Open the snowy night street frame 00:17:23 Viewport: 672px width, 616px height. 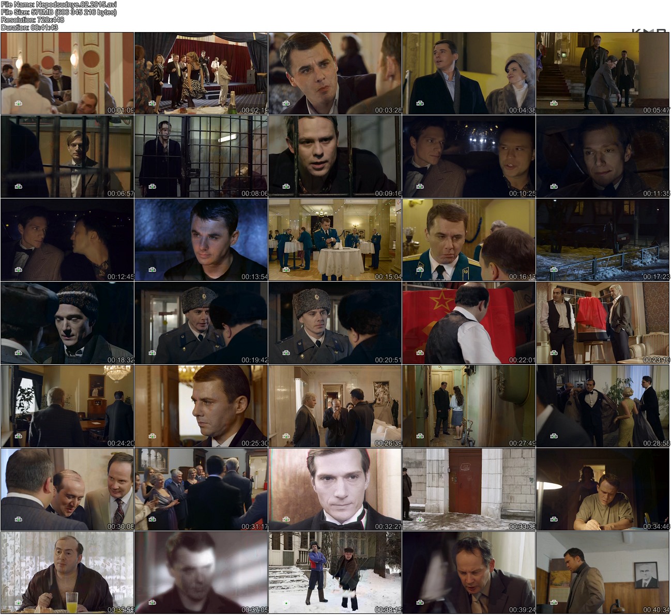[x=603, y=240]
